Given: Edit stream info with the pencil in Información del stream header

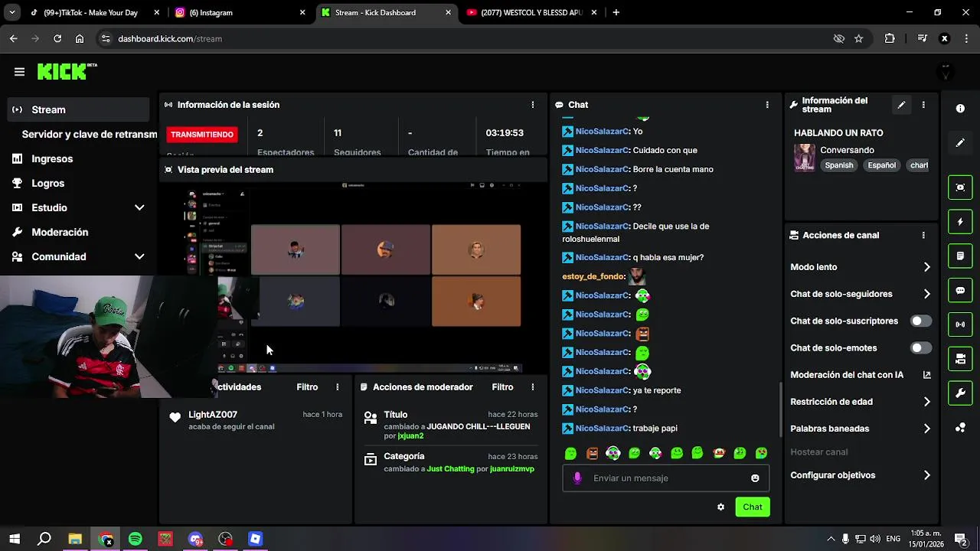Looking at the screenshot, I should click(901, 105).
